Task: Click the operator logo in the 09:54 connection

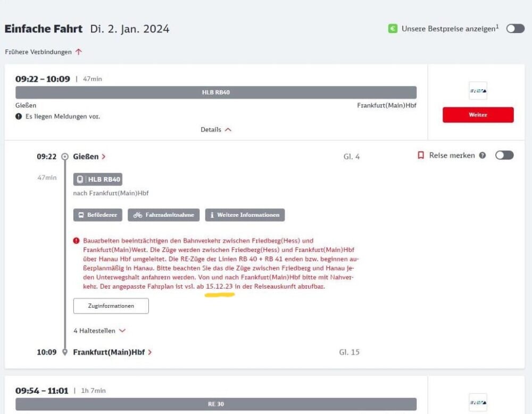Action: pos(478,402)
